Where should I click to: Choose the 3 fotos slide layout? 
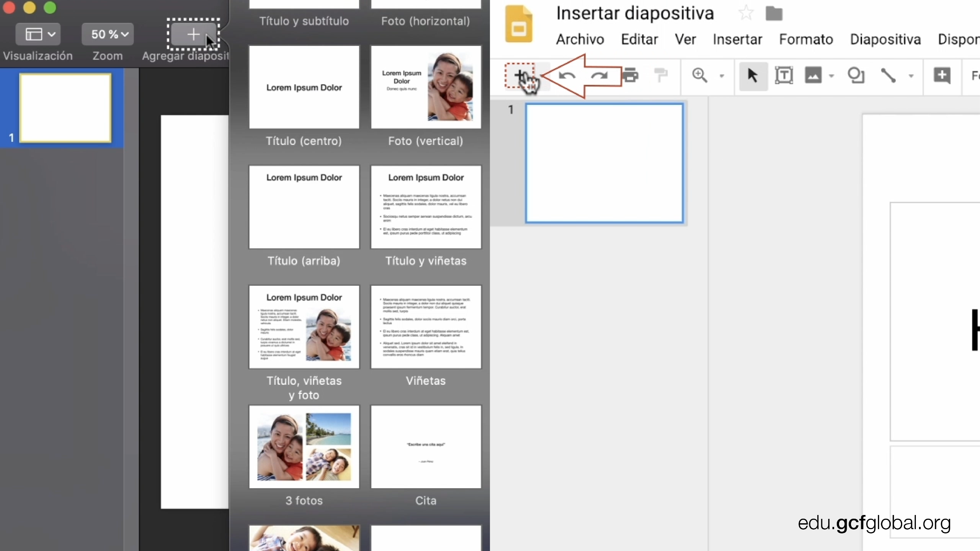304,446
